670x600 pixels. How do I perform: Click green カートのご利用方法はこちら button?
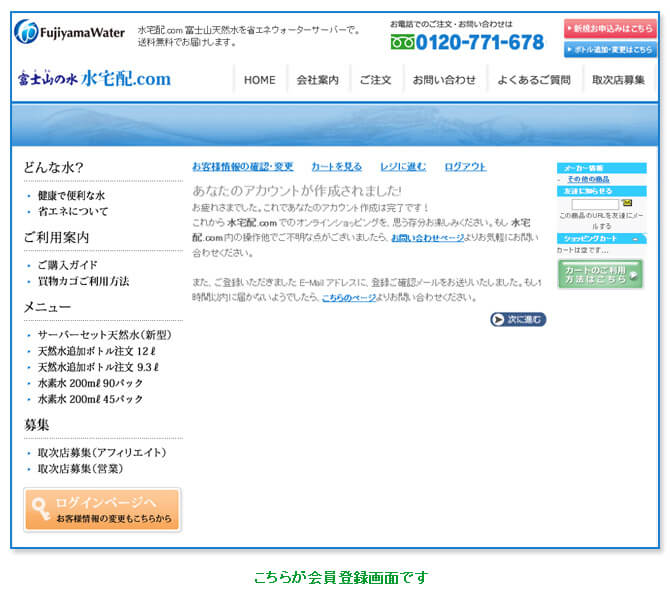coord(600,274)
